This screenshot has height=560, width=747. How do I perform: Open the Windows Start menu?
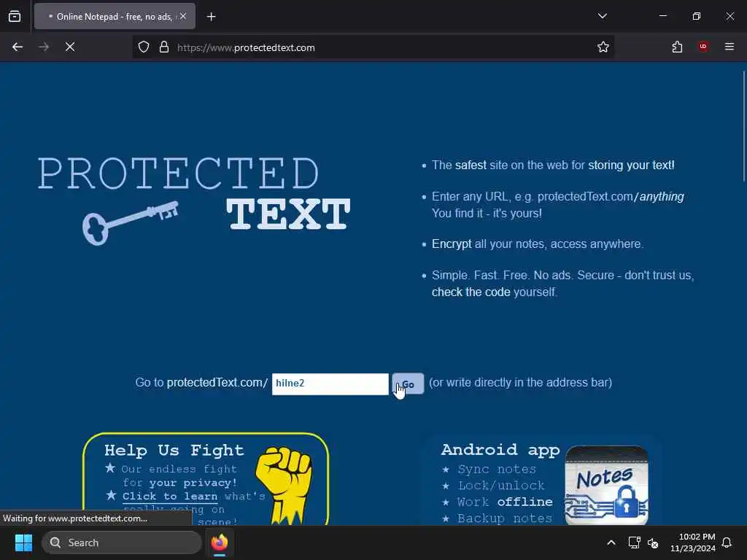(x=23, y=542)
